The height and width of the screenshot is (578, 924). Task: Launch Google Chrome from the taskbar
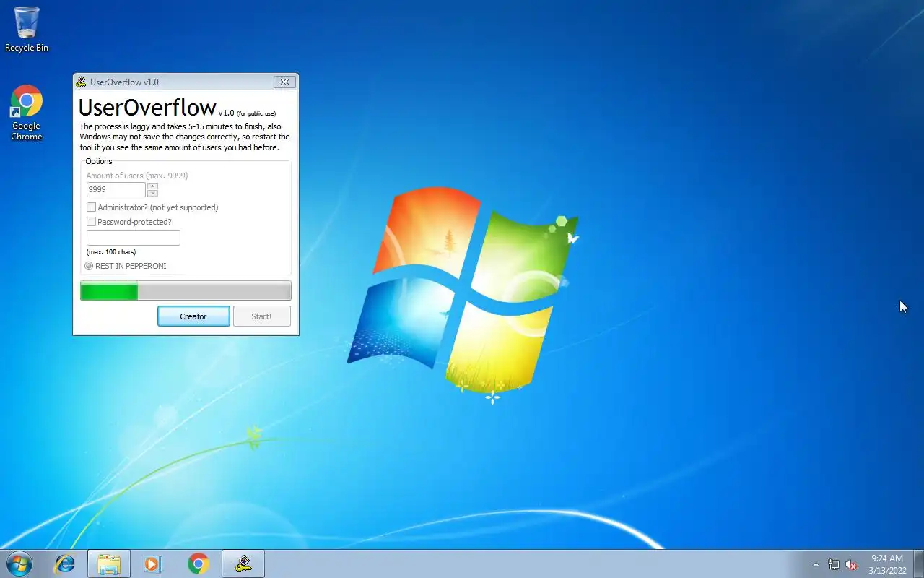coord(198,564)
